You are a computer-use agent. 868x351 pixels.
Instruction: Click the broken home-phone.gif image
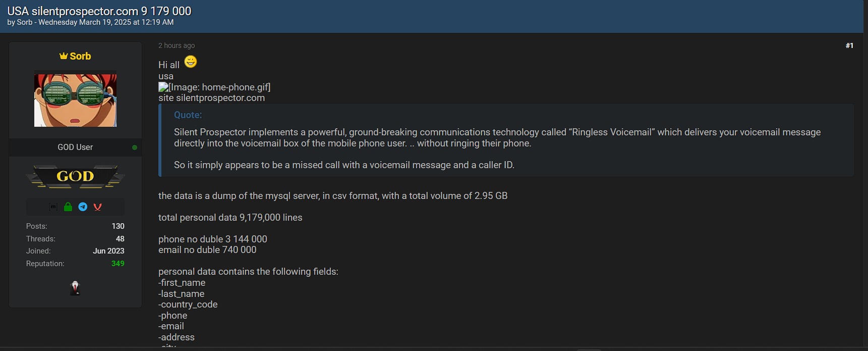(x=214, y=87)
